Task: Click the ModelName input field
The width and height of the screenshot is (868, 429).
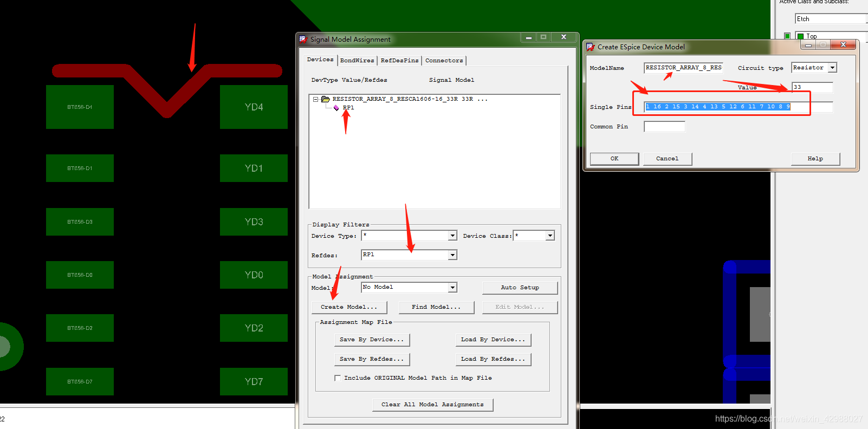Action: coord(683,68)
